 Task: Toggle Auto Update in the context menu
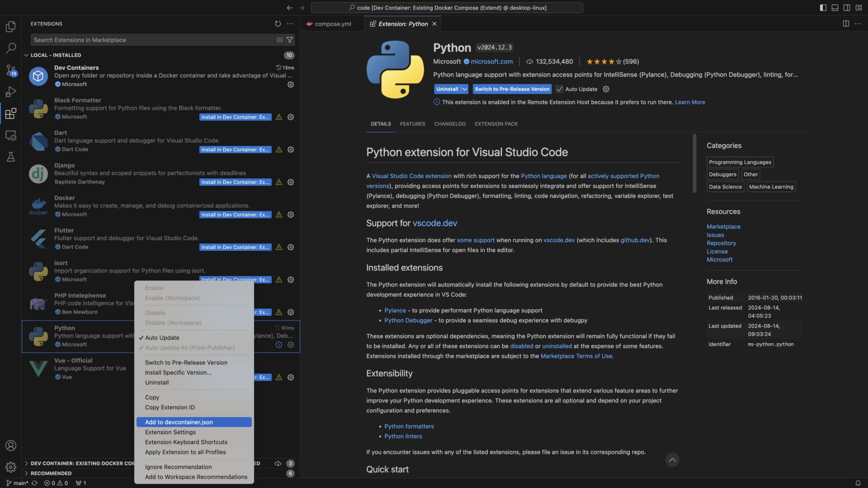(x=194, y=338)
